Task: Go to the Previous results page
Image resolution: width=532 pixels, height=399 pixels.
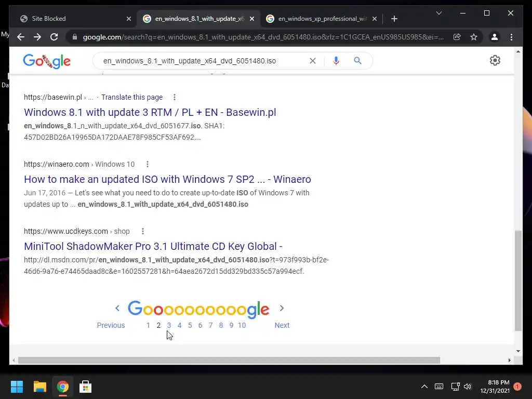Action: [111, 325]
